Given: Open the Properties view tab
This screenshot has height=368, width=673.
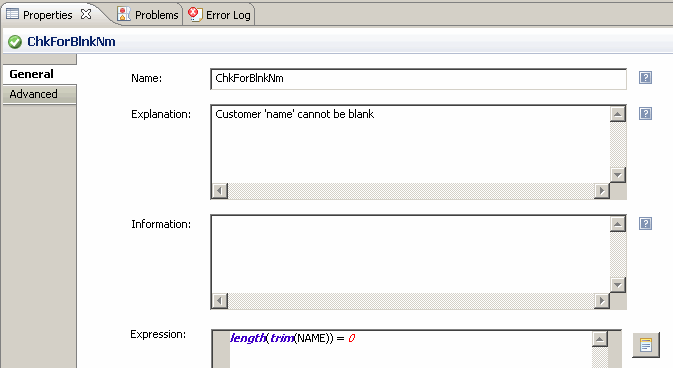Looking at the screenshot, I should pyautogui.click(x=47, y=15).
